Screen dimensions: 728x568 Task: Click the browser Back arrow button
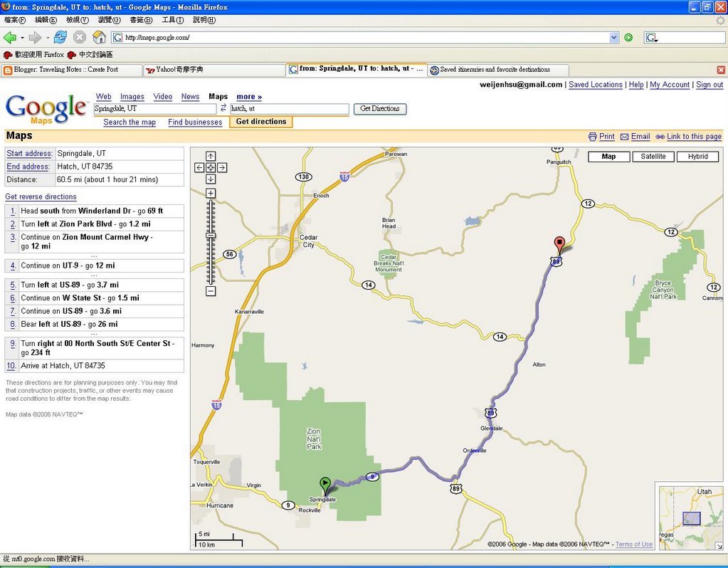[x=10, y=38]
